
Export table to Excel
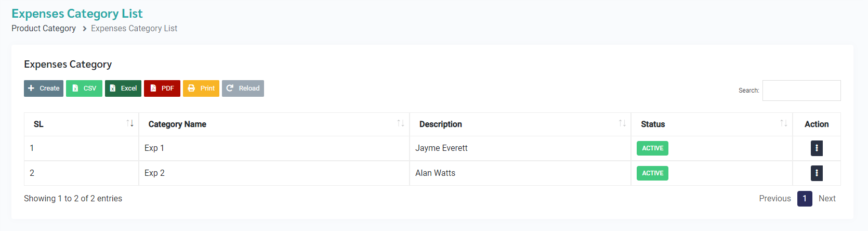point(123,88)
